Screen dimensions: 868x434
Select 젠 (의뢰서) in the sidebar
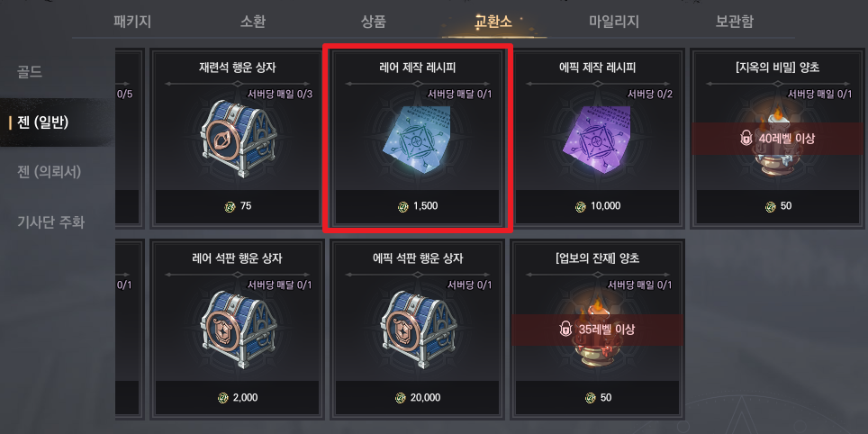click(49, 172)
